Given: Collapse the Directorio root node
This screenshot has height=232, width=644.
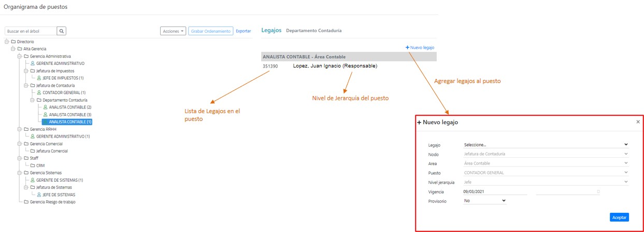Looking at the screenshot, I should pos(6,42).
